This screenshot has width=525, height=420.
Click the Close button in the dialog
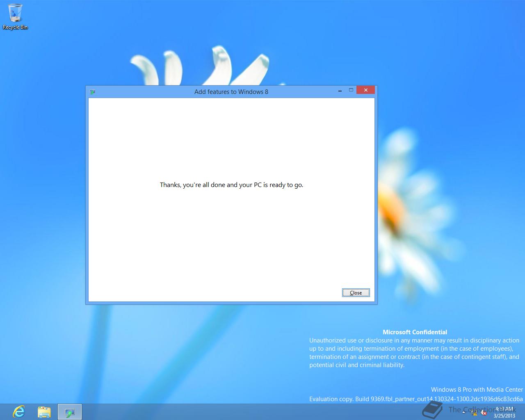click(x=356, y=292)
